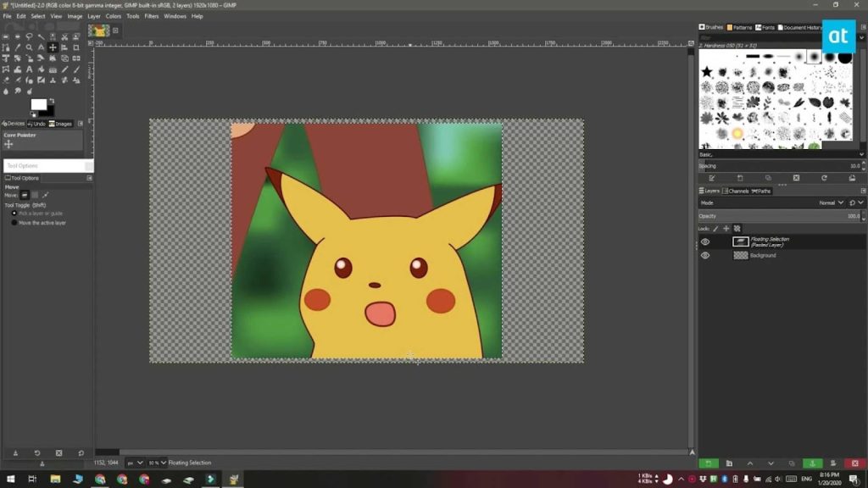
Task: Hide the Floating Selection layer
Action: tap(705, 241)
